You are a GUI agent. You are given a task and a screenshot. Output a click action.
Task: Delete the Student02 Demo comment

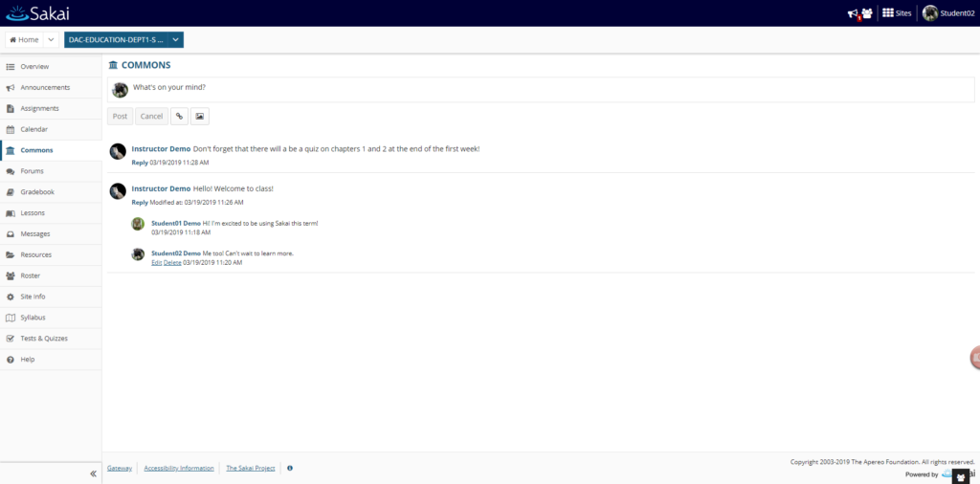pos(172,262)
